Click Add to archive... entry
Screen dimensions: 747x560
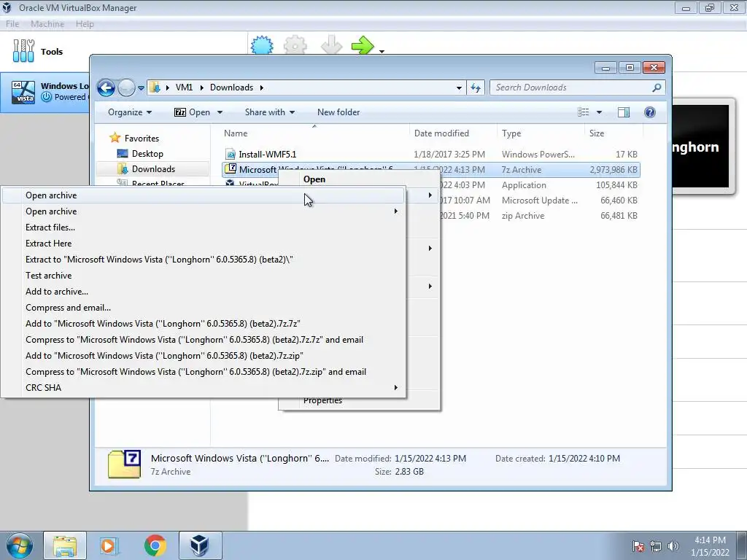click(x=57, y=292)
